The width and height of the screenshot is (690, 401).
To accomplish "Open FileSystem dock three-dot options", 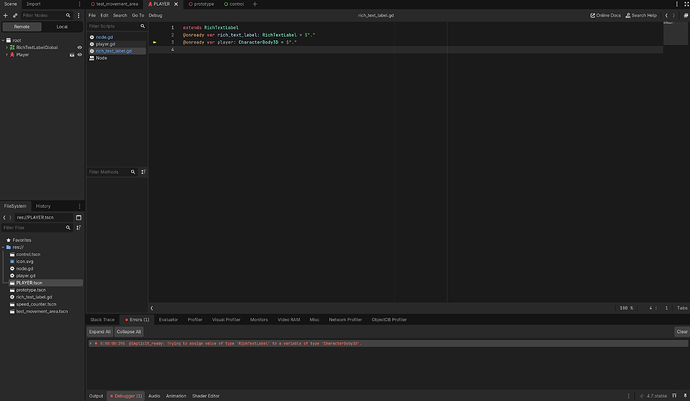I will [79, 206].
